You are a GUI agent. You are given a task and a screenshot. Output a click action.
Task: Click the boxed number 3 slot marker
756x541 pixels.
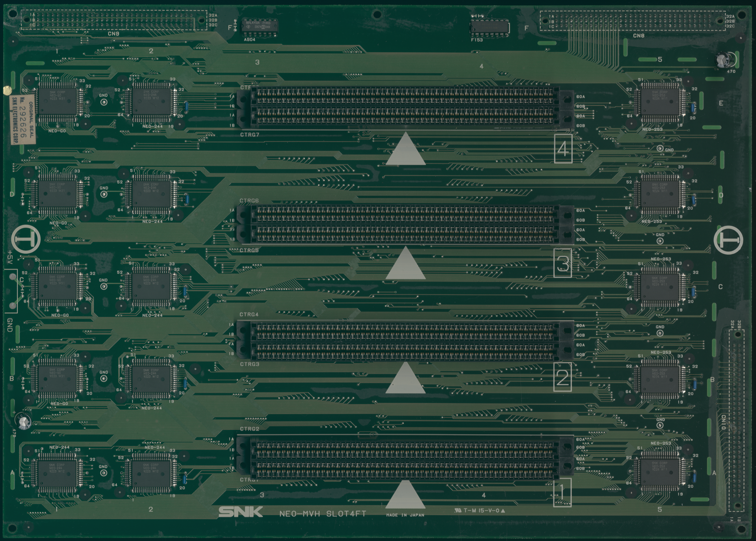pyautogui.click(x=562, y=263)
